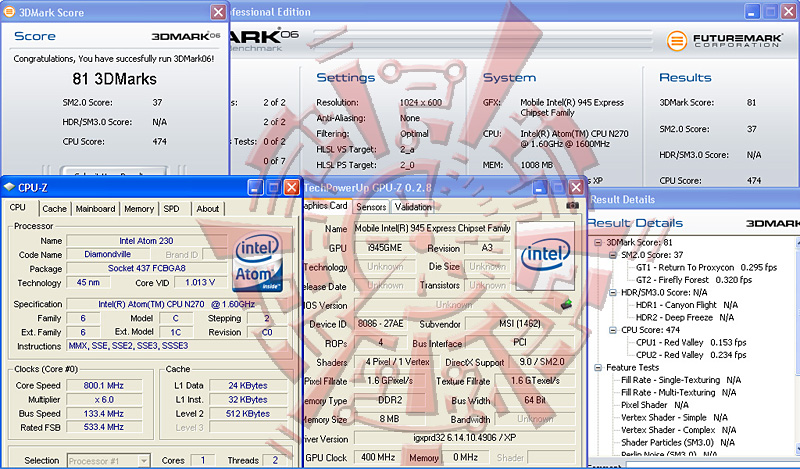The width and height of the screenshot is (800, 469).
Task: Click the Memory Type value 'DDR2' in GPU-Z
Action: click(390, 400)
